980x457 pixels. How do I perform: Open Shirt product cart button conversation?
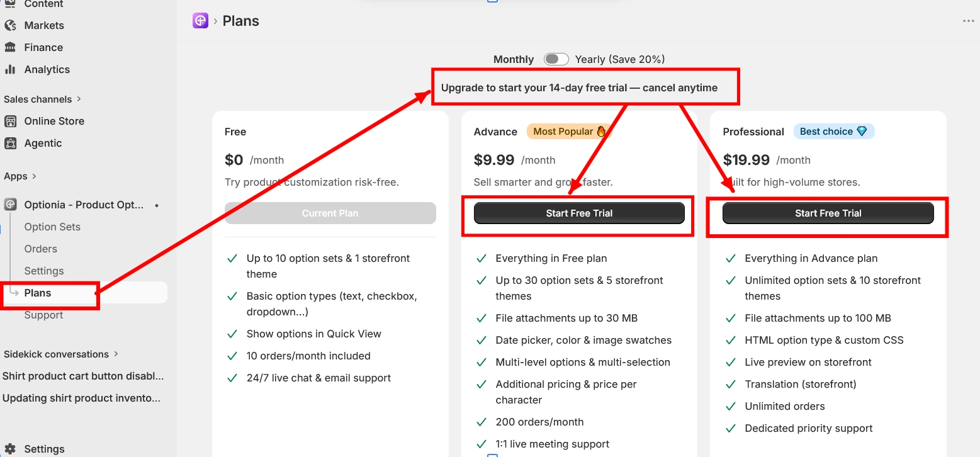[83, 376]
